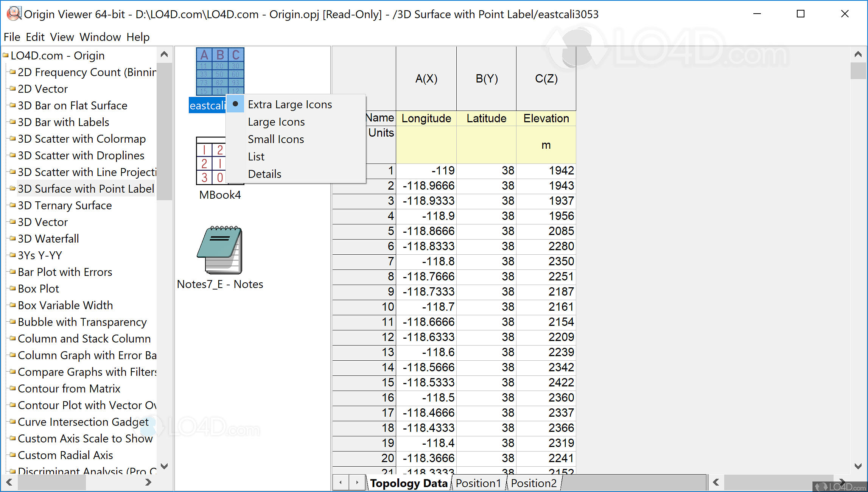Select 3D Bar on Flat Surface folder
This screenshot has height=492, width=868.
tap(73, 105)
